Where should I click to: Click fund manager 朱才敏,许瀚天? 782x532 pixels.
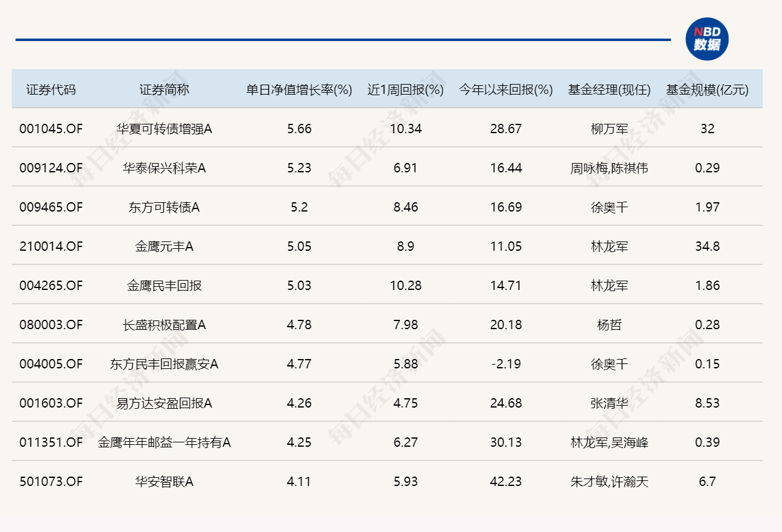click(x=610, y=482)
